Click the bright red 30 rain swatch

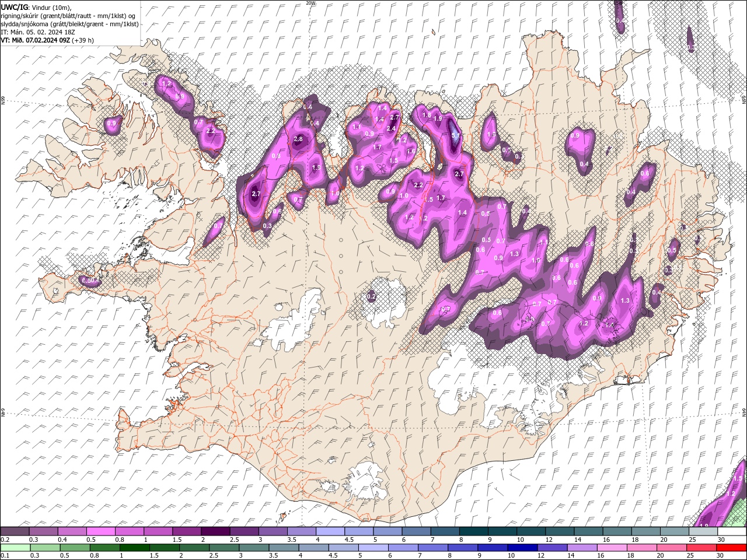pos(731,547)
